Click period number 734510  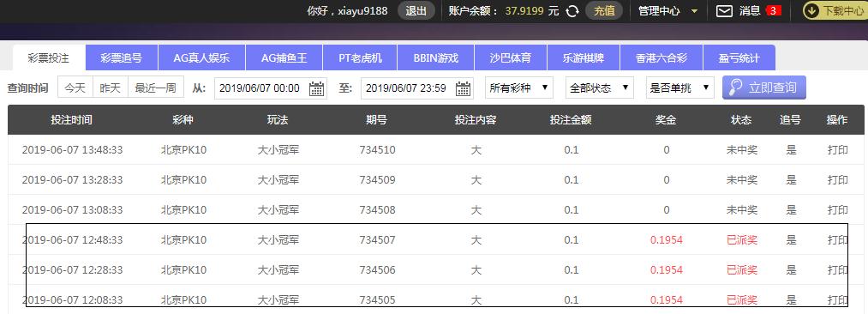(x=378, y=149)
